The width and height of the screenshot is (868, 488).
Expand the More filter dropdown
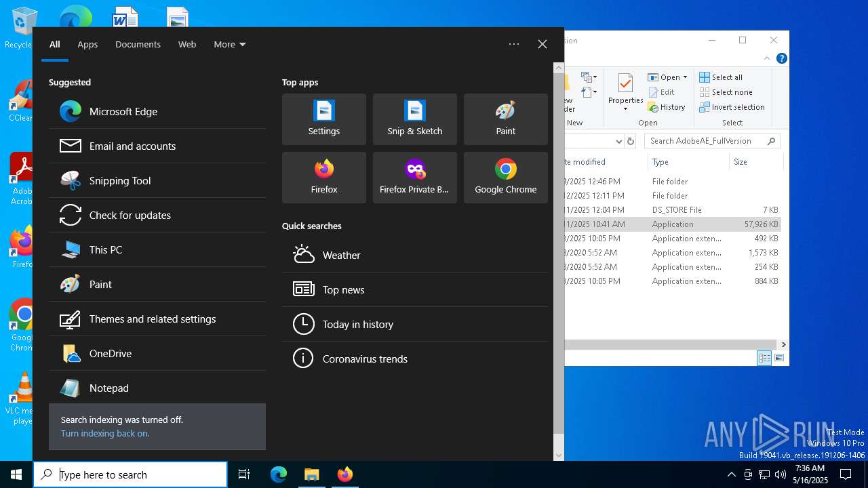point(230,44)
